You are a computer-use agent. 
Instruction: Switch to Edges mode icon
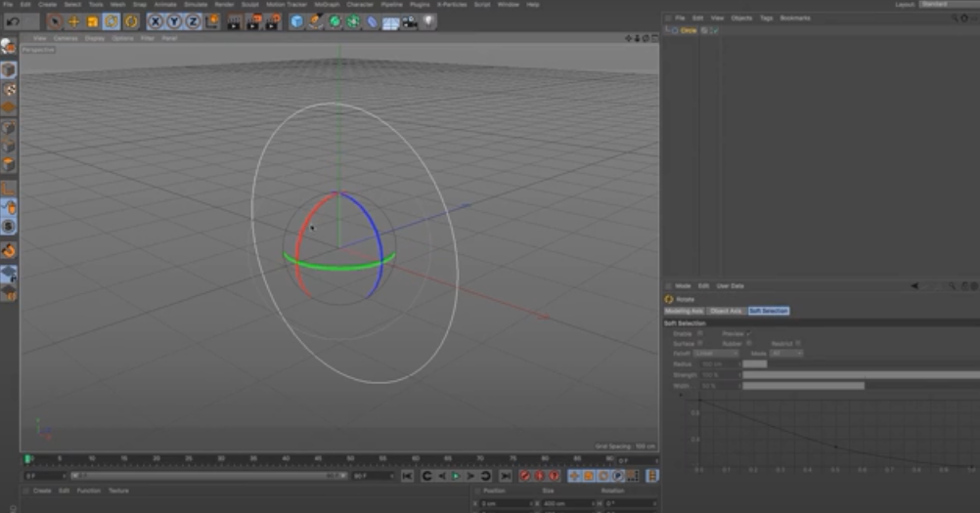coord(8,146)
